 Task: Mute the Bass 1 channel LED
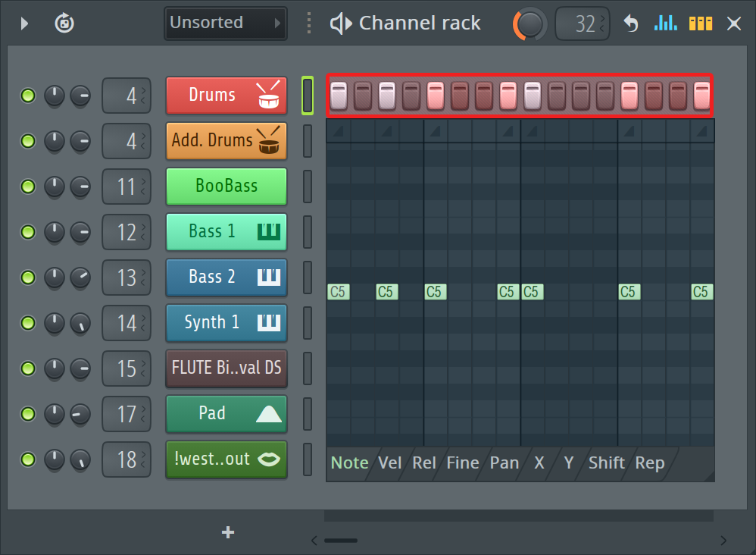coord(28,232)
